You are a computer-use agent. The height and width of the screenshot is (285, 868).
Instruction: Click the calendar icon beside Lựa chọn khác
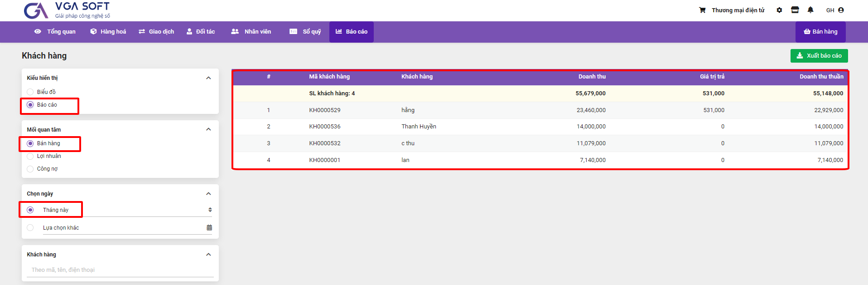click(x=209, y=227)
